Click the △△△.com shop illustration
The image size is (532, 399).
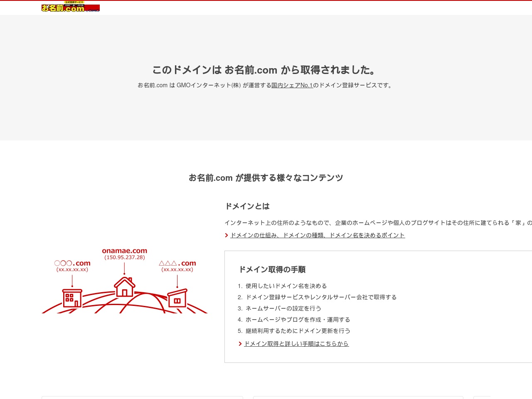177,298
